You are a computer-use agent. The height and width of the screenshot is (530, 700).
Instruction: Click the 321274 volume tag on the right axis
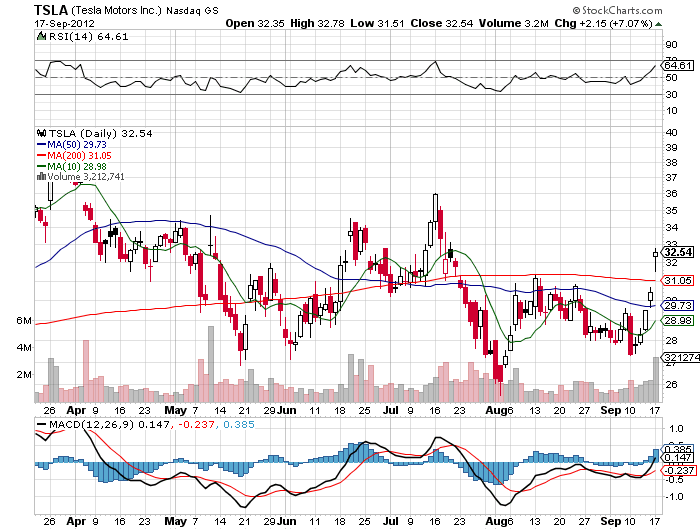click(681, 357)
